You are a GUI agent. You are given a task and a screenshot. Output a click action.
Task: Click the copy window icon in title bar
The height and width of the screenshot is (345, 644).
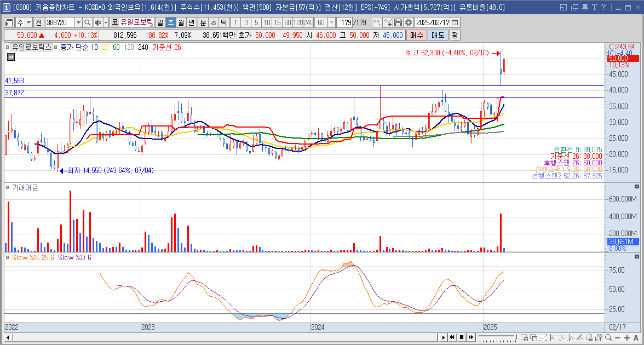[x=574, y=8]
